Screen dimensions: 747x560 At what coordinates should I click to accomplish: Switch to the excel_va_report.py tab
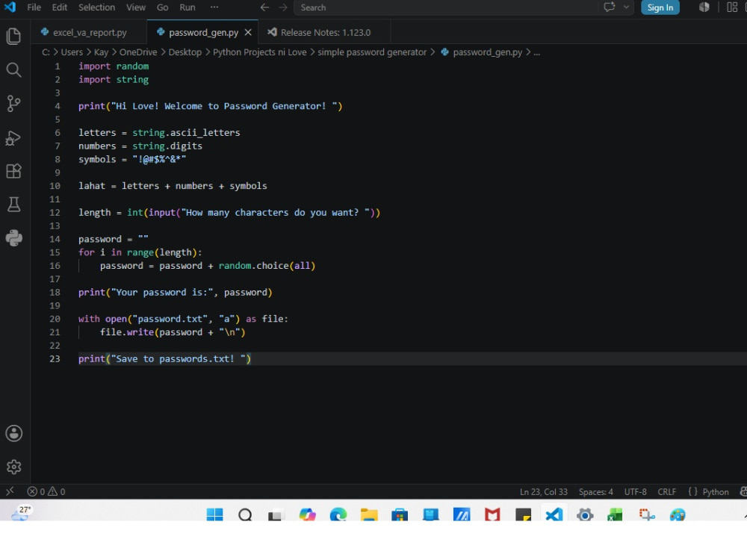(90, 32)
